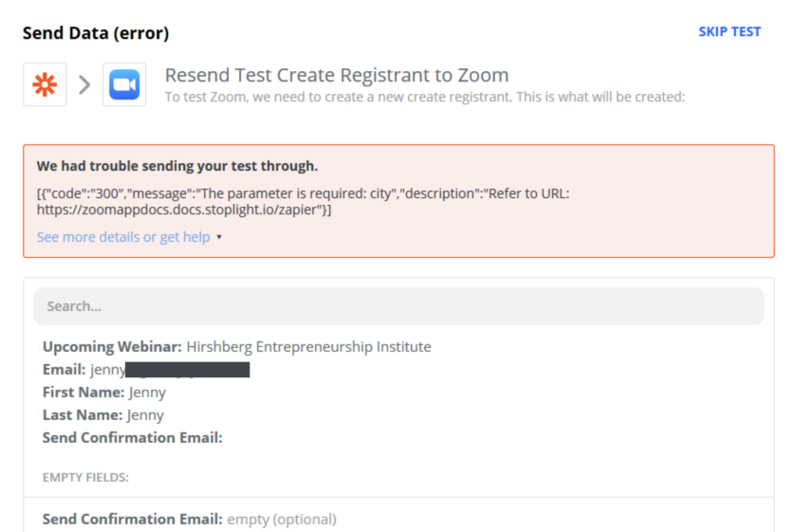Screen dimensions: 795x532
Task: Click the empty (optional) Send Confirmation Email entry
Action: [x=189, y=520]
